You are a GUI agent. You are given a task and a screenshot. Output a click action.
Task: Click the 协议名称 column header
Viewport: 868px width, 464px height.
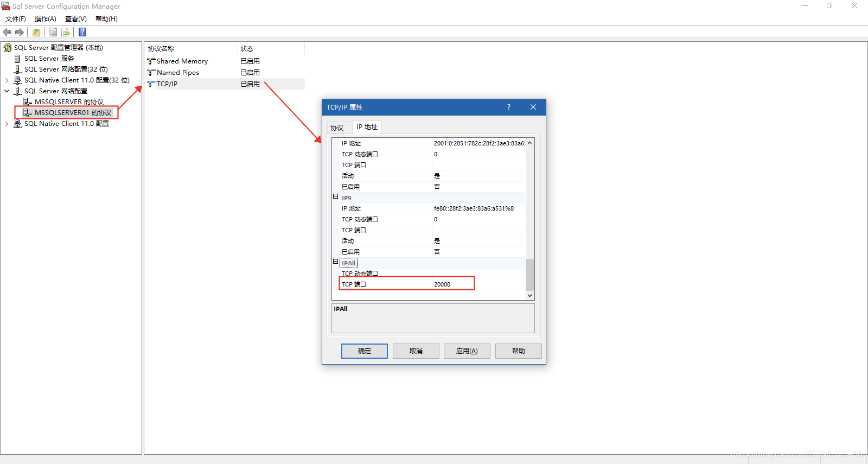[190, 49]
